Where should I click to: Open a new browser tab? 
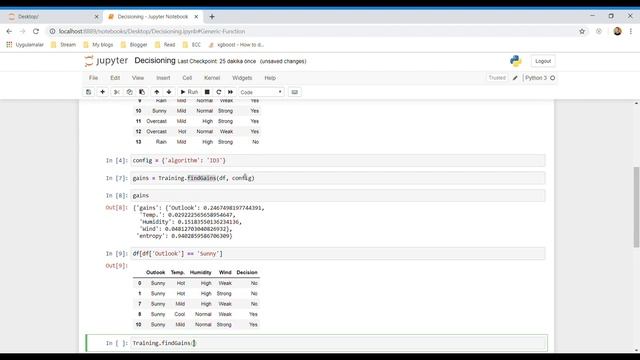pos(212,17)
